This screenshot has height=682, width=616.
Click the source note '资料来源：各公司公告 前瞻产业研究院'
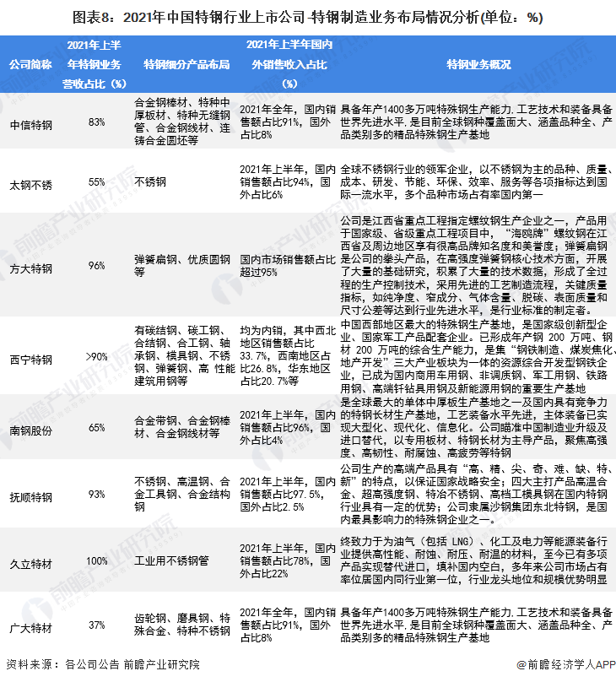point(103,664)
